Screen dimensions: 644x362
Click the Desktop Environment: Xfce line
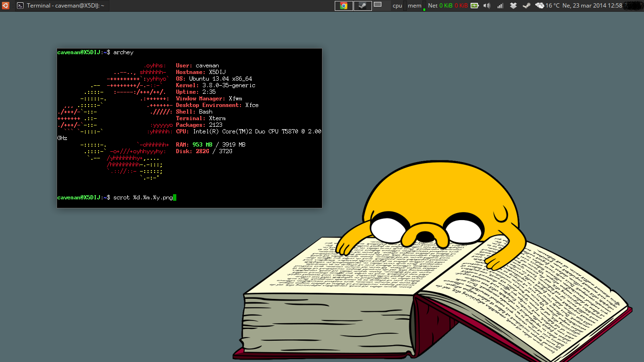[x=217, y=105]
